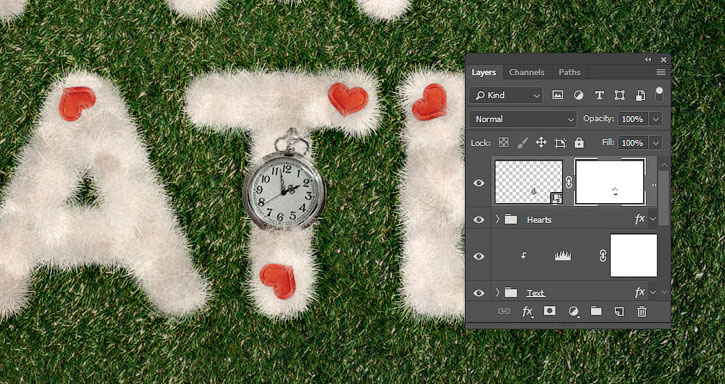Create new fill or adjustment layer

coord(573,312)
